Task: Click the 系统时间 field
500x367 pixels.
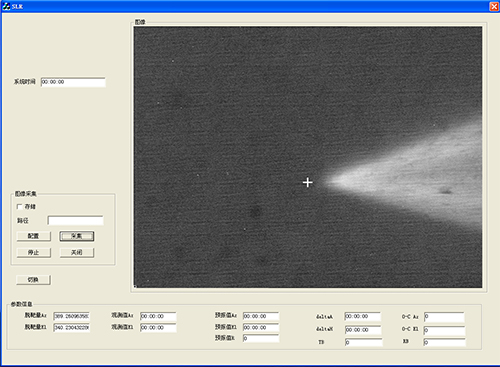Action: click(73, 82)
